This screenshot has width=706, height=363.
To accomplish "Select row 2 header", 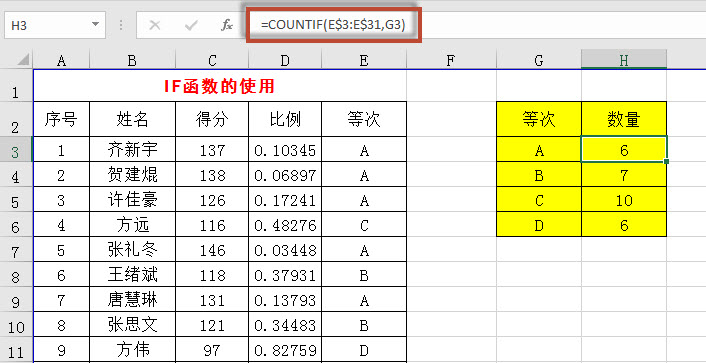I will 16,119.
